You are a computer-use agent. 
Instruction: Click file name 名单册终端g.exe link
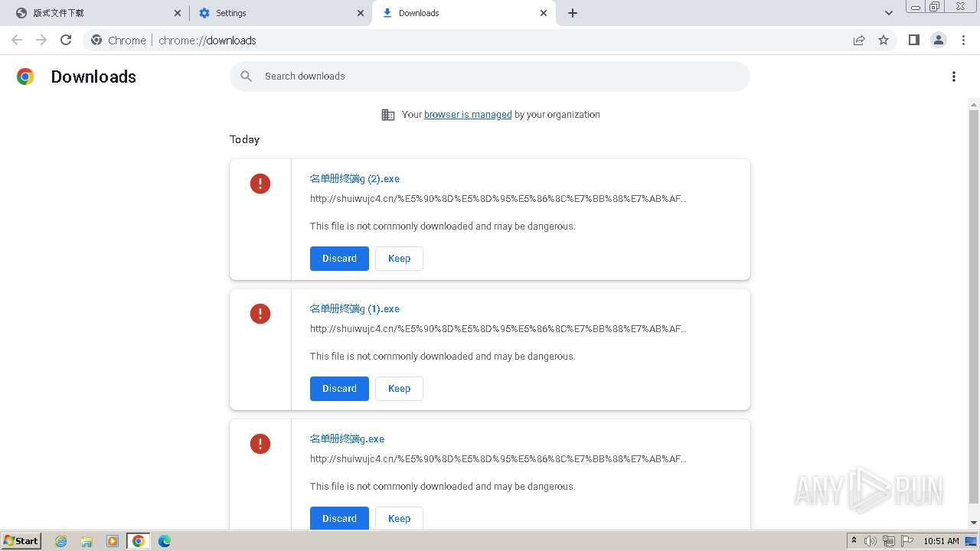[347, 439]
